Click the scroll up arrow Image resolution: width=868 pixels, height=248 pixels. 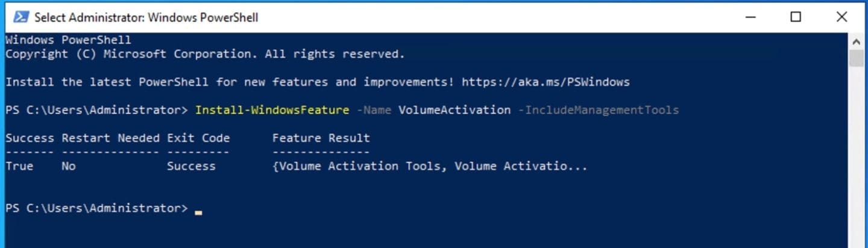tap(857, 42)
